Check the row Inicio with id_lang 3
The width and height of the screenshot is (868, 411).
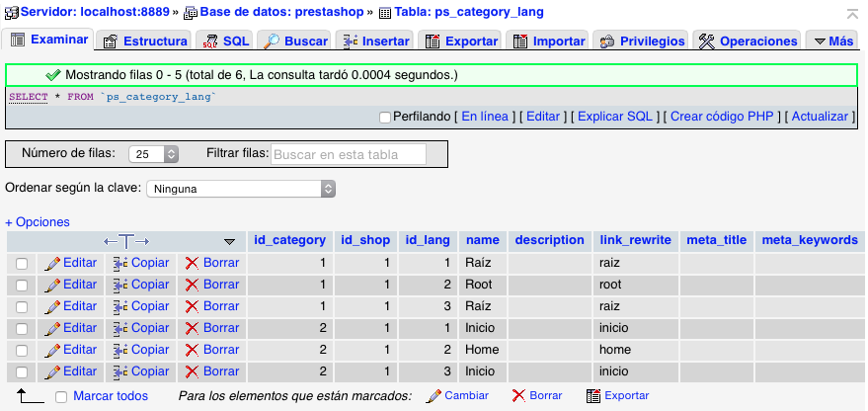click(x=22, y=372)
